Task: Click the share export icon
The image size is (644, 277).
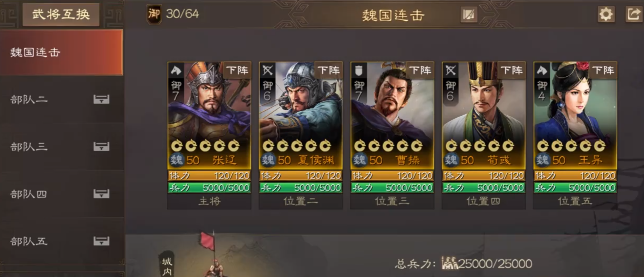Action: 633,14
